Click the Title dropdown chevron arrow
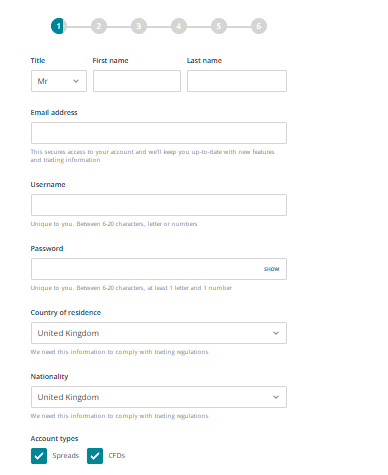This screenshot has width=388, height=475. [x=76, y=81]
